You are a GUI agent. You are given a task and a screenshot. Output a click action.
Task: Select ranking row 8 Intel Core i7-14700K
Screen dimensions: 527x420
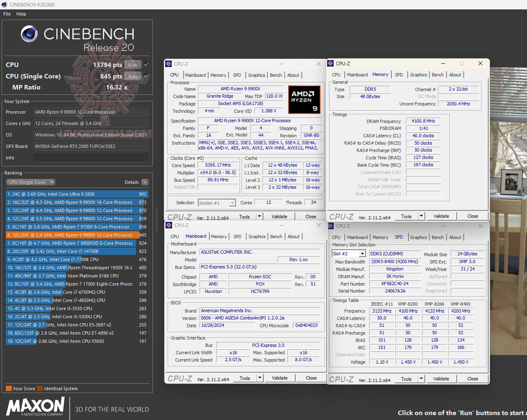(77, 251)
